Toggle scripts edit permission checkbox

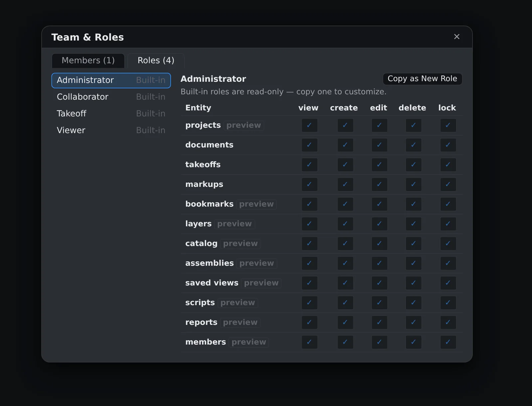point(379,303)
